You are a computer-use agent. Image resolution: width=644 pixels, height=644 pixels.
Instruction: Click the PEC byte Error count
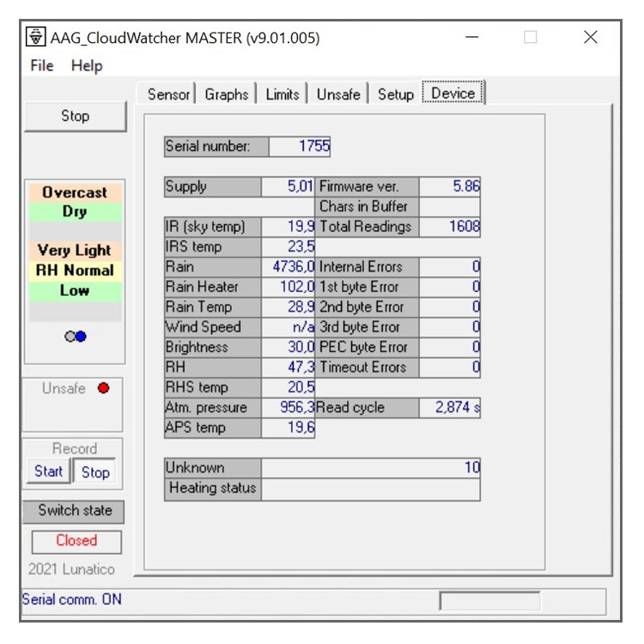pyautogui.click(x=449, y=348)
